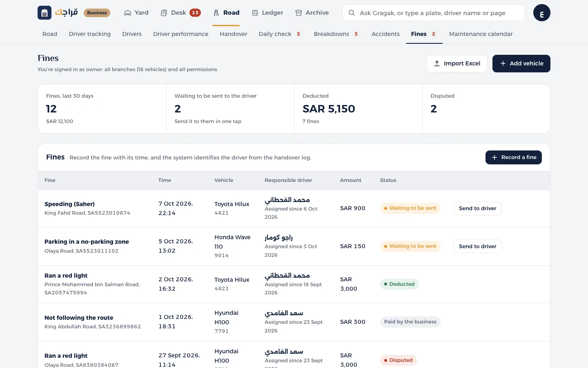This screenshot has width=588, height=368.
Task: Click the Daily check count badge 3
Action: pos(298,34)
